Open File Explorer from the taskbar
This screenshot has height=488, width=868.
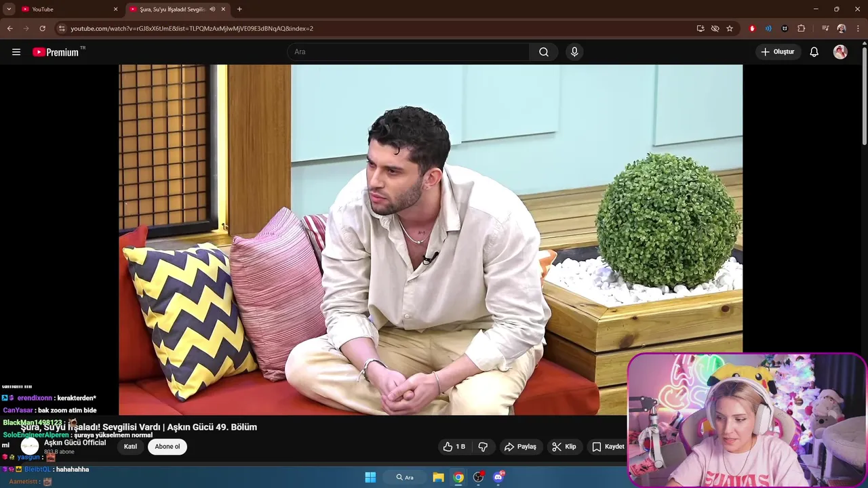[x=439, y=477]
